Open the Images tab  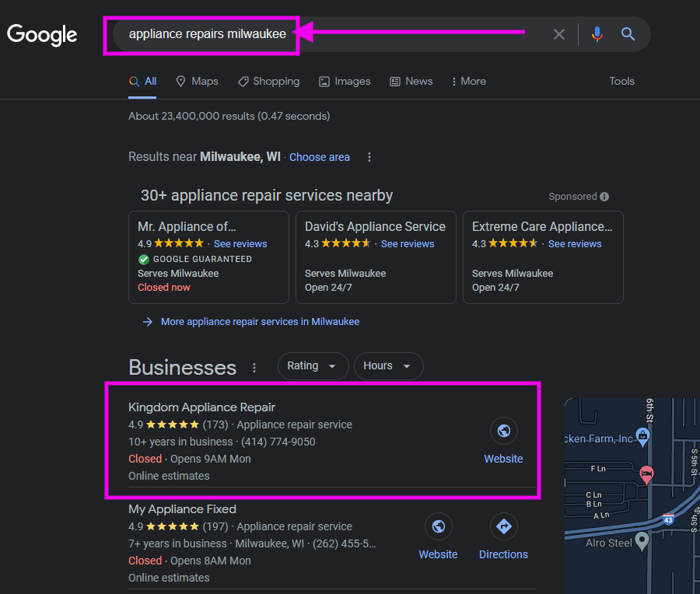pos(345,81)
